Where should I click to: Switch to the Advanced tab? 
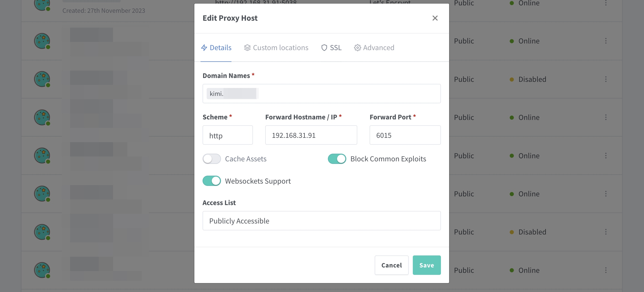click(374, 48)
